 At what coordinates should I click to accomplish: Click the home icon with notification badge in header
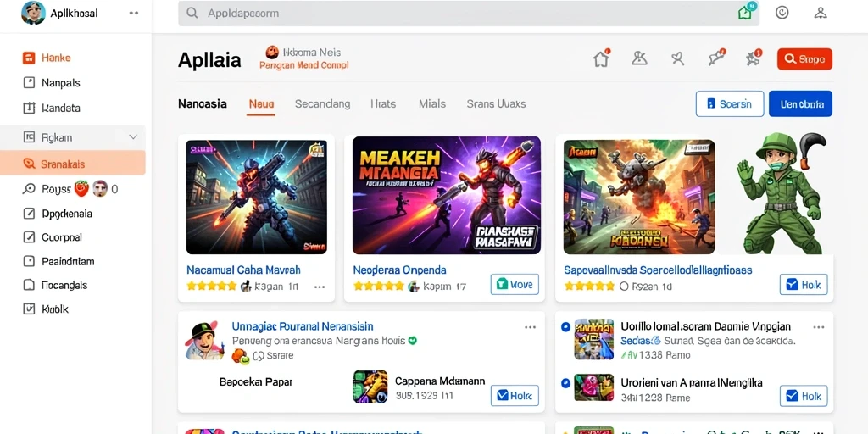pos(601,58)
